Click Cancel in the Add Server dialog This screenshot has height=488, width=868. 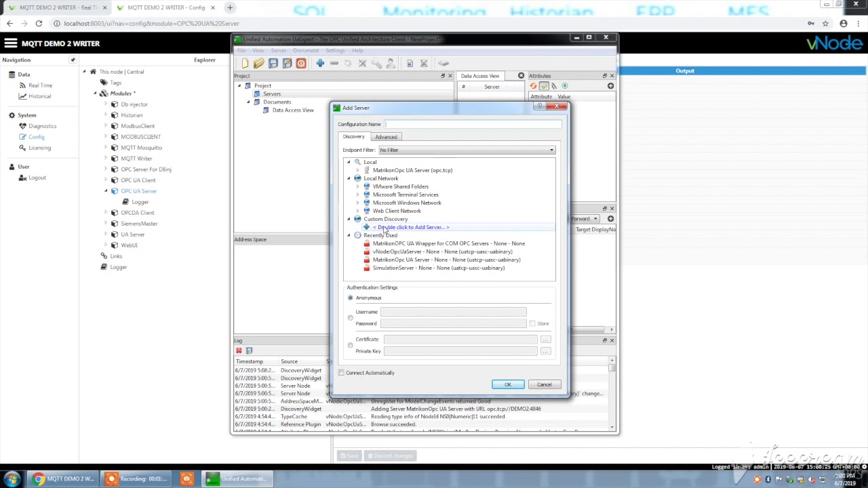(545, 385)
